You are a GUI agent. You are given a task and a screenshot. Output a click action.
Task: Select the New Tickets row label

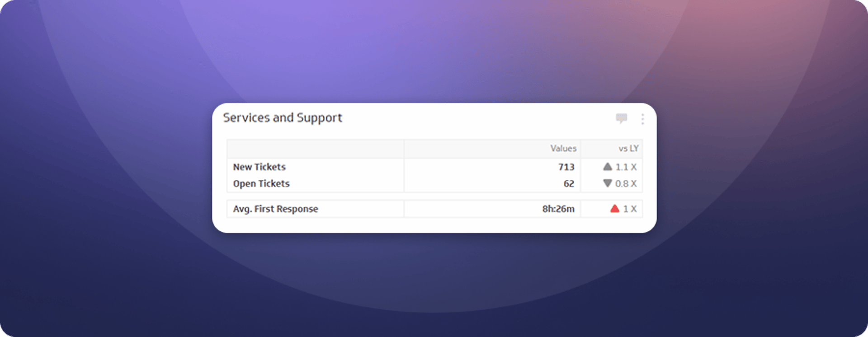[x=259, y=167]
